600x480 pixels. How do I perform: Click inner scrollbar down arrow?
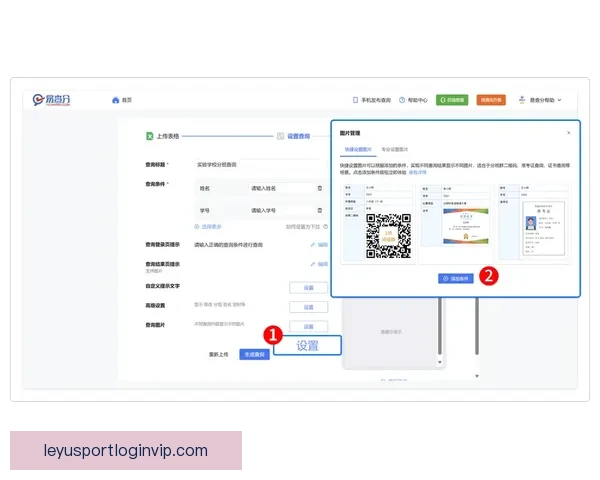click(440, 362)
